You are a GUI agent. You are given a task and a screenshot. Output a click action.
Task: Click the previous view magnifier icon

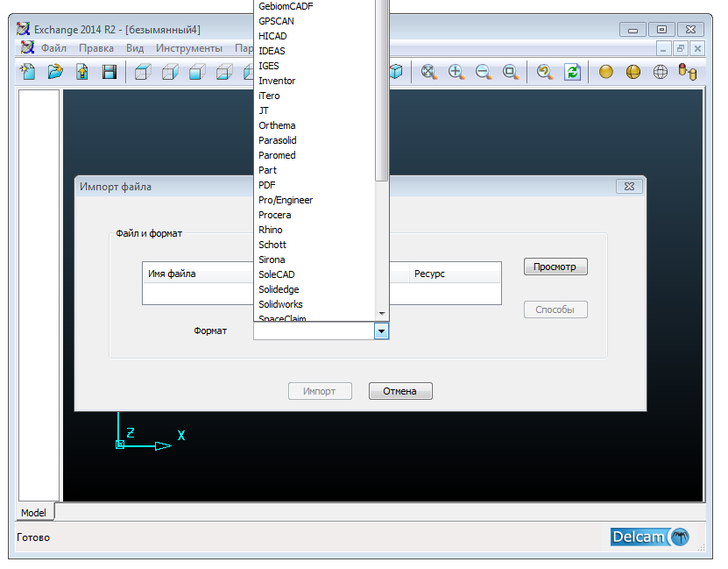pos(545,72)
